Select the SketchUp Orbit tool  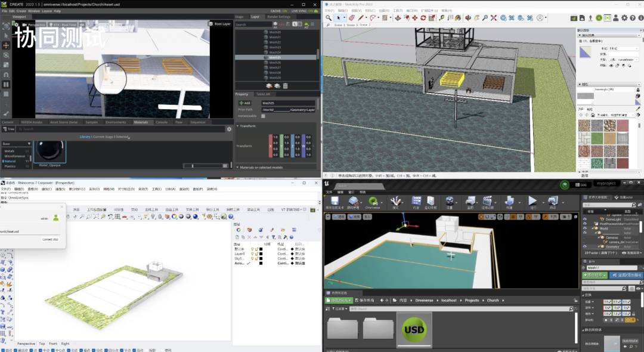(468, 18)
